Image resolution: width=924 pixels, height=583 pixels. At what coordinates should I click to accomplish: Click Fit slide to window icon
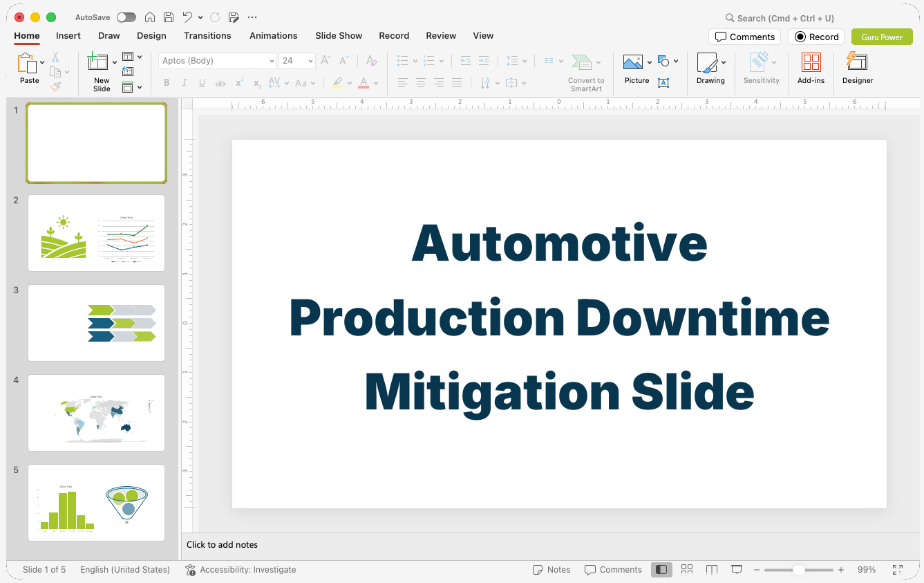tap(897, 570)
